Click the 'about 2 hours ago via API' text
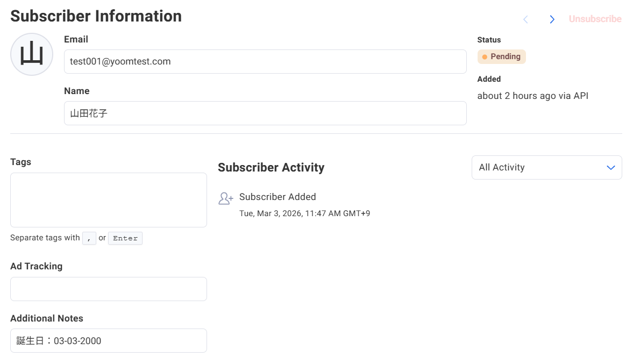This screenshot has height=364, width=633. tap(532, 96)
